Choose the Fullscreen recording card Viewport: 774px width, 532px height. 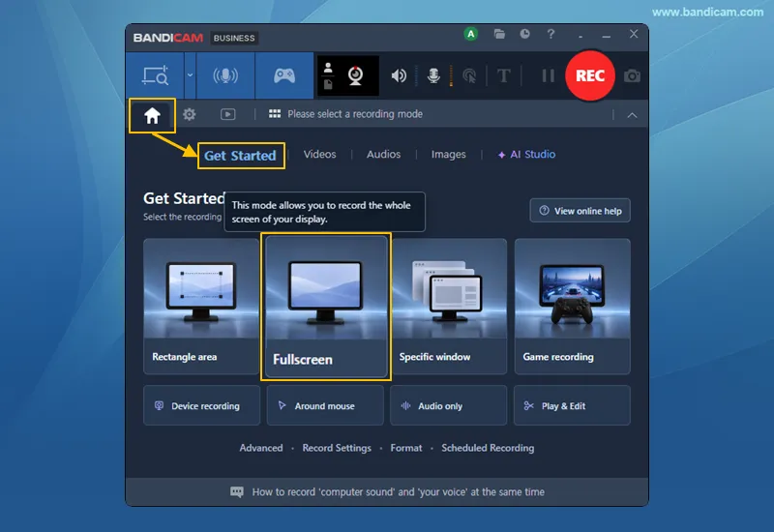[x=326, y=307]
